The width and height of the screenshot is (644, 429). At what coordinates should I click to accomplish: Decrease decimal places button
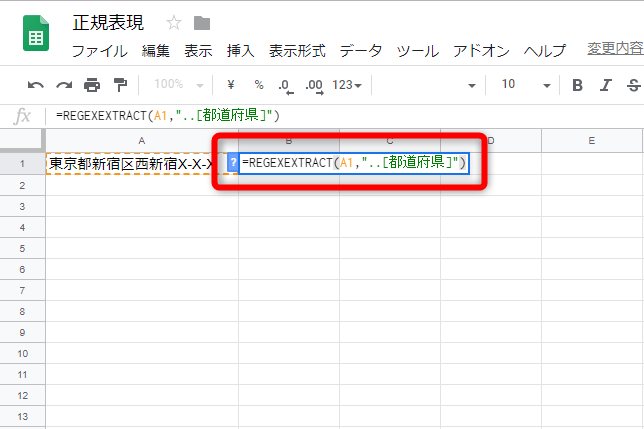[x=286, y=86]
